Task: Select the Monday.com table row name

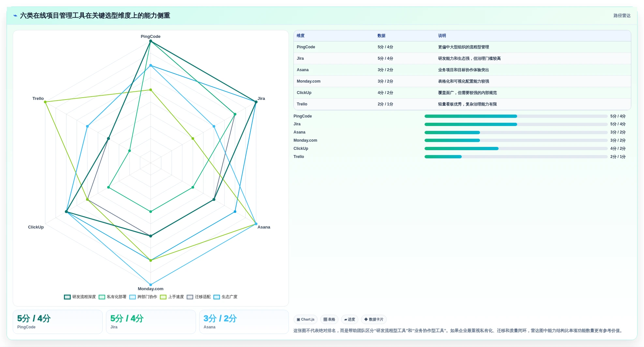Action: coord(308,81)
